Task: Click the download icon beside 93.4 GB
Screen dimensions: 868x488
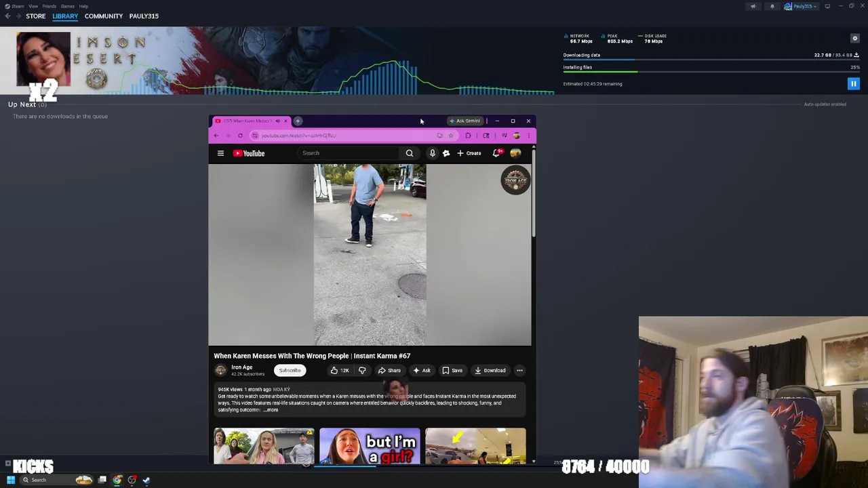Action: point(856,55)
